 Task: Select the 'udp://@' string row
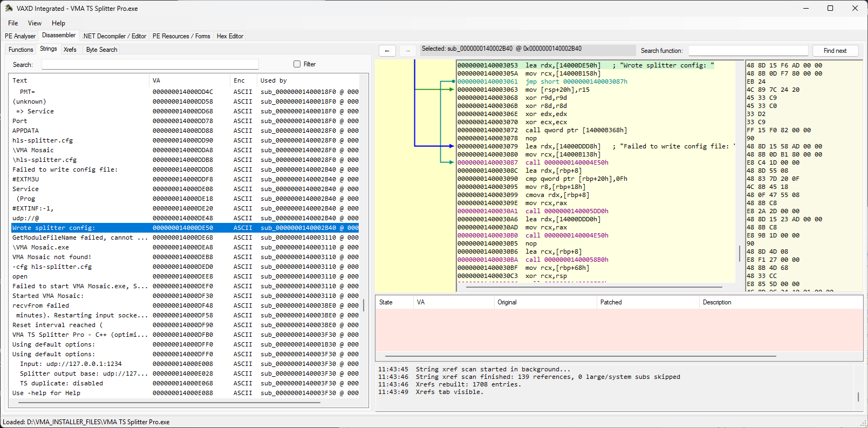click(x=185, y=218)
